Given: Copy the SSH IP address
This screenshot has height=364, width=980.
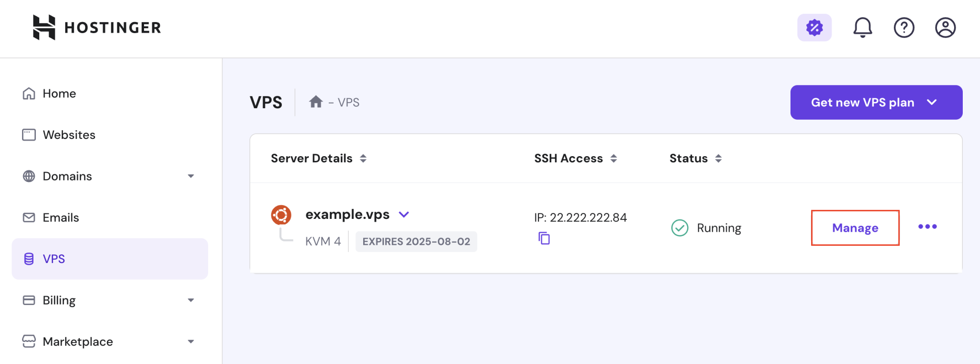Looking at the screenshot, I should point(544,238).
